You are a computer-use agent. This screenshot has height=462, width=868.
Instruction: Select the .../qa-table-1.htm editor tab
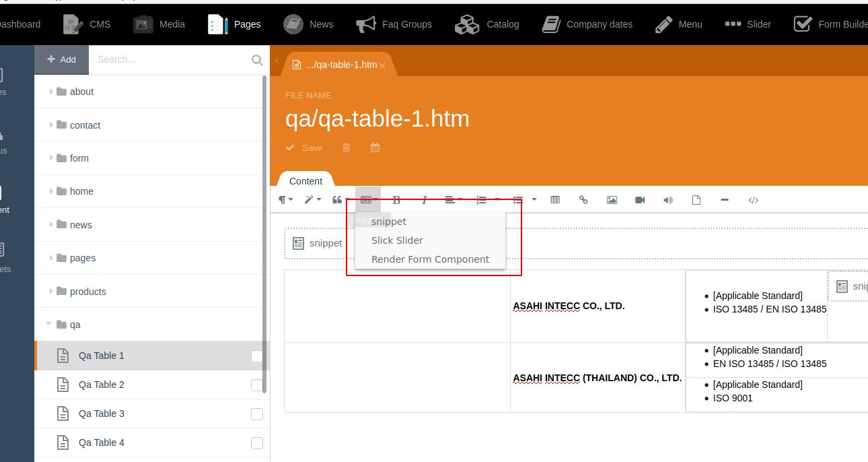[338, 65]
